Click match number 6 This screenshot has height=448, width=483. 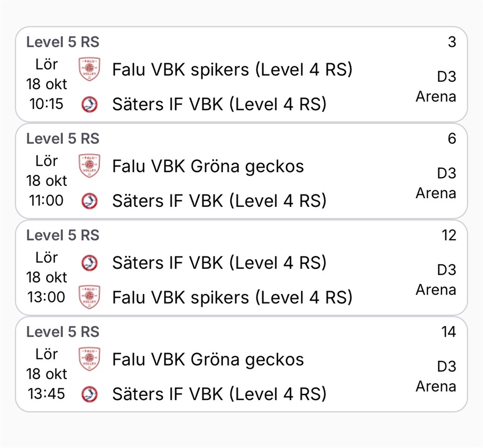452,138
